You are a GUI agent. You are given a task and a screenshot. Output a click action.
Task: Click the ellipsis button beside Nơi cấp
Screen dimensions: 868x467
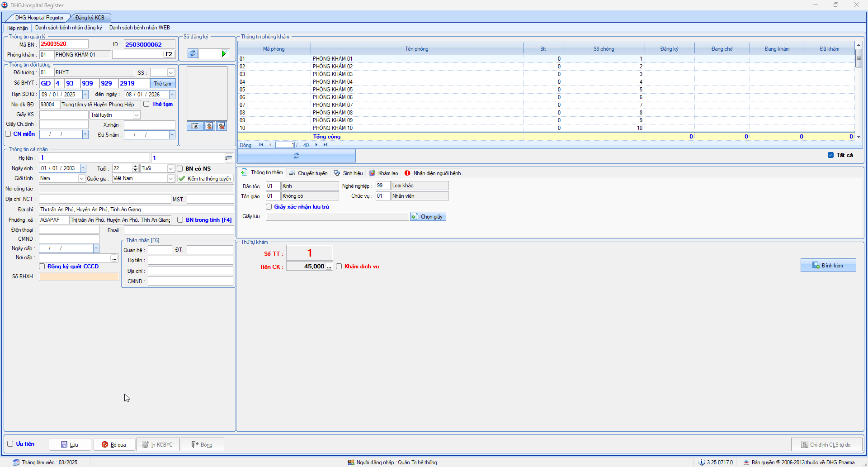click(x=114, y=258)
